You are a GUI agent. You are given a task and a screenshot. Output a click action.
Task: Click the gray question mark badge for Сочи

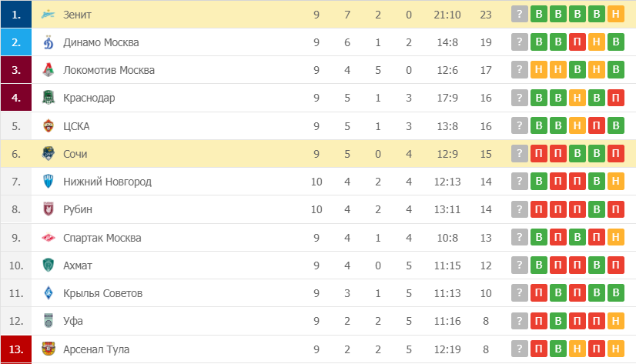coord(519,154)
